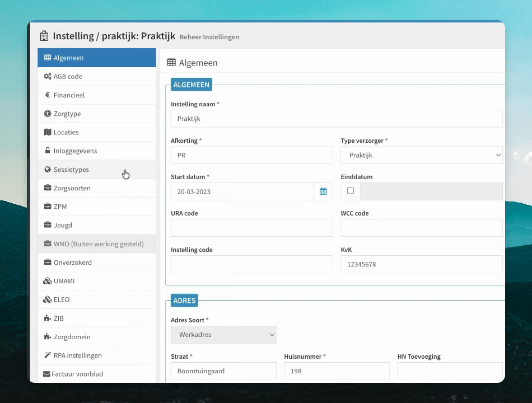Click the envelope icon for Factuur voorblad
Viewport: 532px width, 403px height.
point(46,374)
